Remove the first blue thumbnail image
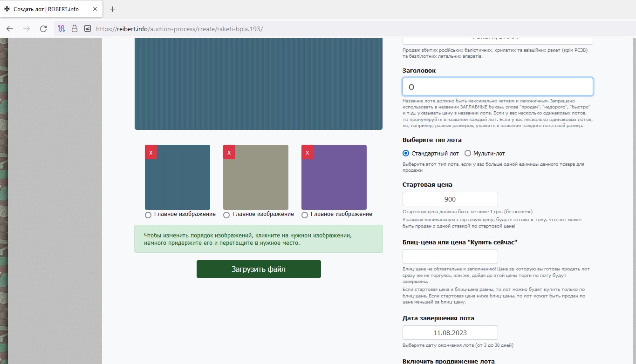Screen dimensions: 636x364 tap(150, 152)
